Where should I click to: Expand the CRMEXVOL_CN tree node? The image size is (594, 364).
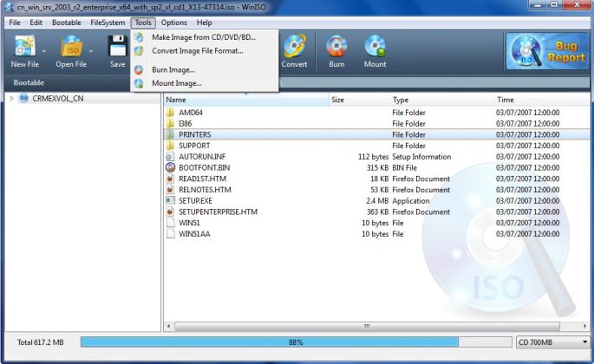pos(12,99)
